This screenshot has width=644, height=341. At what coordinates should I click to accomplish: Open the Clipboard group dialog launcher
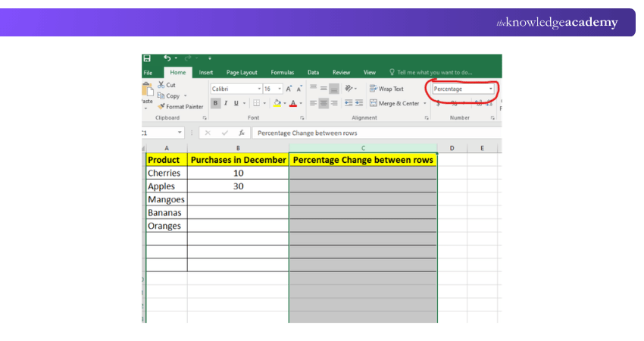coord(205,118)
